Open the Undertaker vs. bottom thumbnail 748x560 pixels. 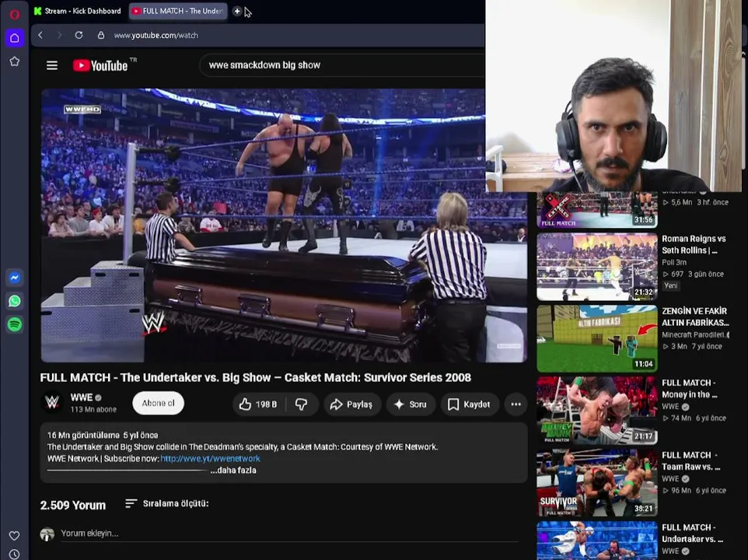coord(597,541)
